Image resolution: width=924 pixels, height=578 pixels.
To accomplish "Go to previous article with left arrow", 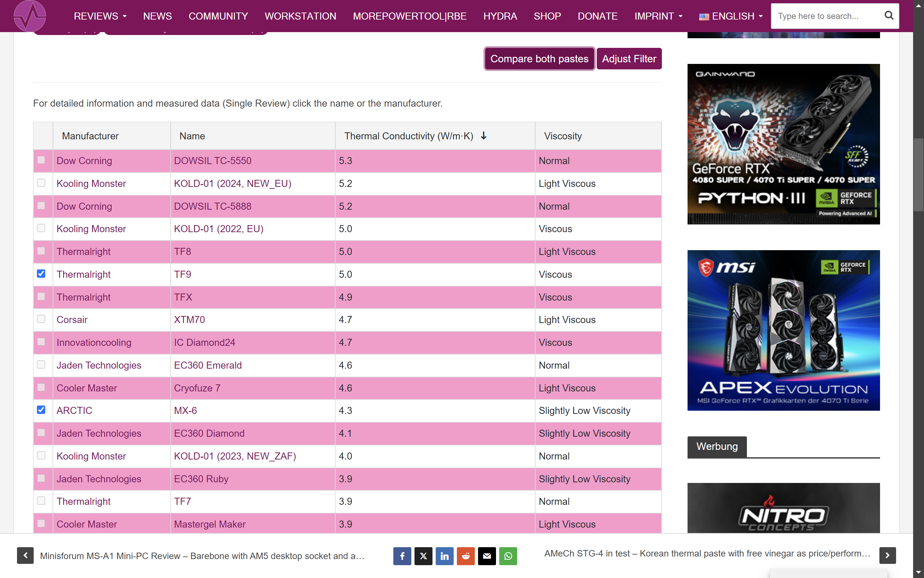I will (x=25, y=556).
